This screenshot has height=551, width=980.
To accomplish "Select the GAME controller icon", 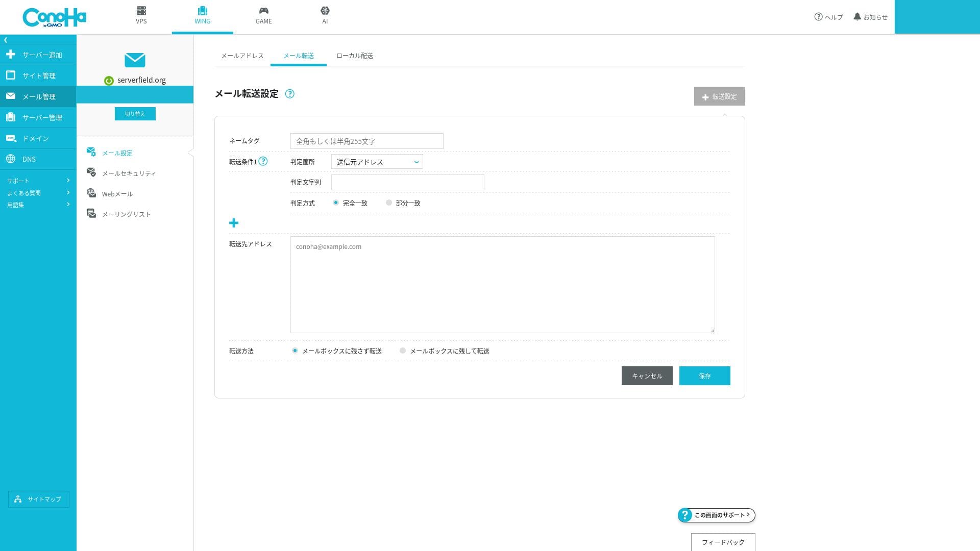I will 263,11.
